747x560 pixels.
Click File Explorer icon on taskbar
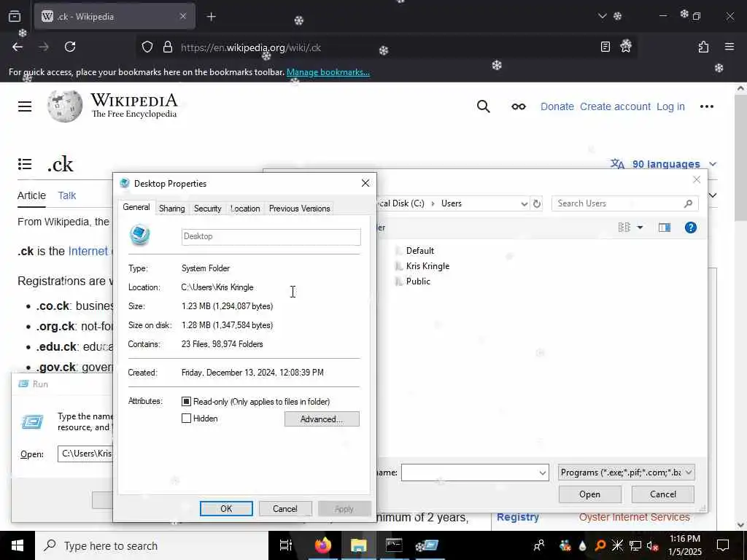358,545
